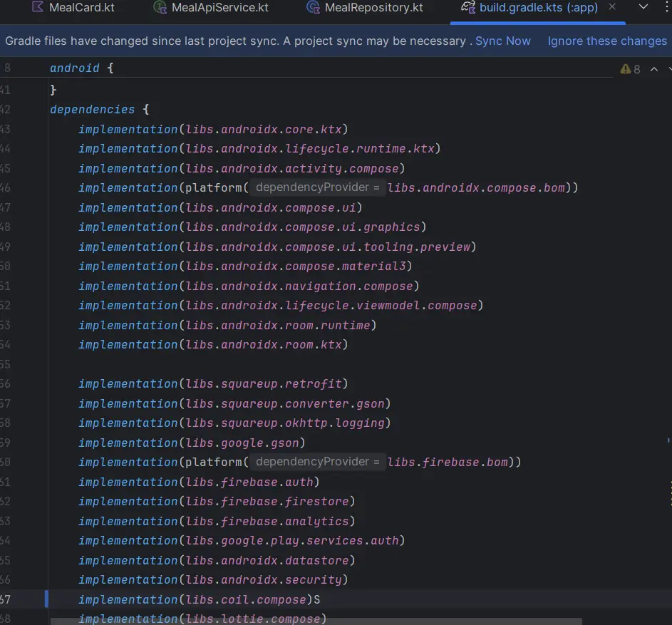Click libs.androidx.compose.ui.graphics line
This screenshot has width=672, height=625.
coord(252,227)
